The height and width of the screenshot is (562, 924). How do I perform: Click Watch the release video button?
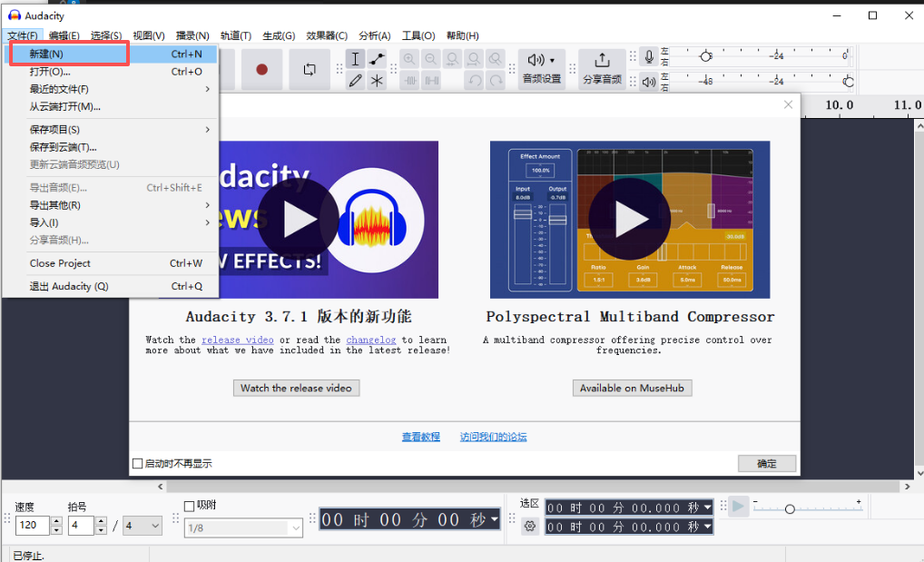297,388
